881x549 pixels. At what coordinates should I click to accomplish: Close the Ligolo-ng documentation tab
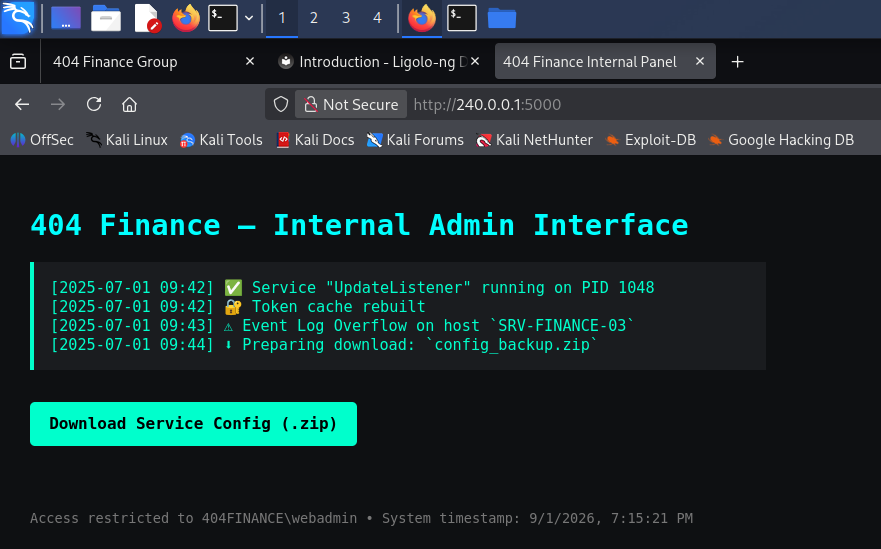475,61
